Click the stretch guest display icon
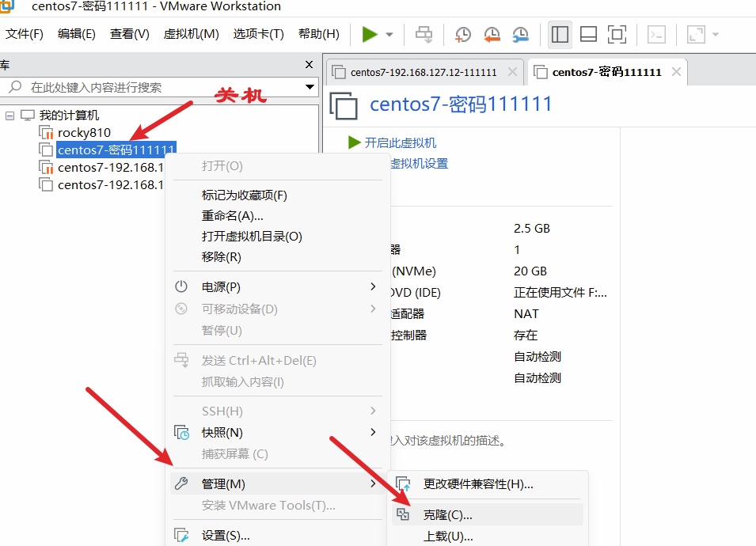The width and height of the screenshot is (756, 546). (x=696, y=35)
